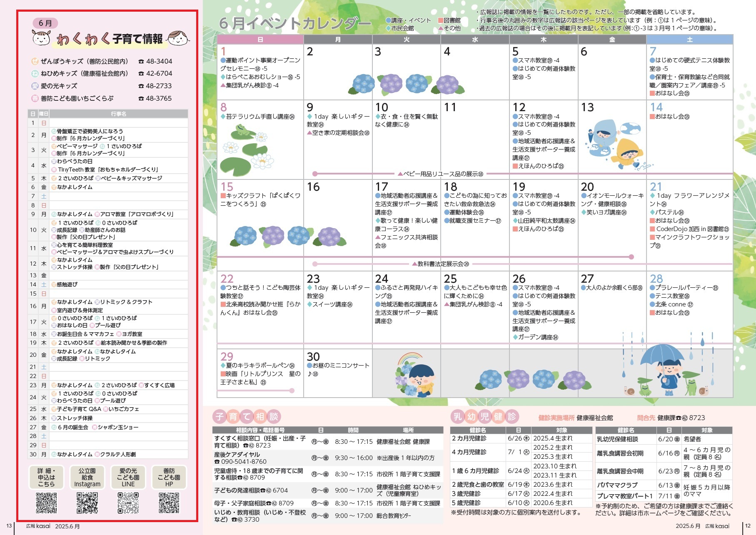Screen dimensions: 756x535
Task: Click the phone icon beside 42-6704
Action: [x=141, y=74]
